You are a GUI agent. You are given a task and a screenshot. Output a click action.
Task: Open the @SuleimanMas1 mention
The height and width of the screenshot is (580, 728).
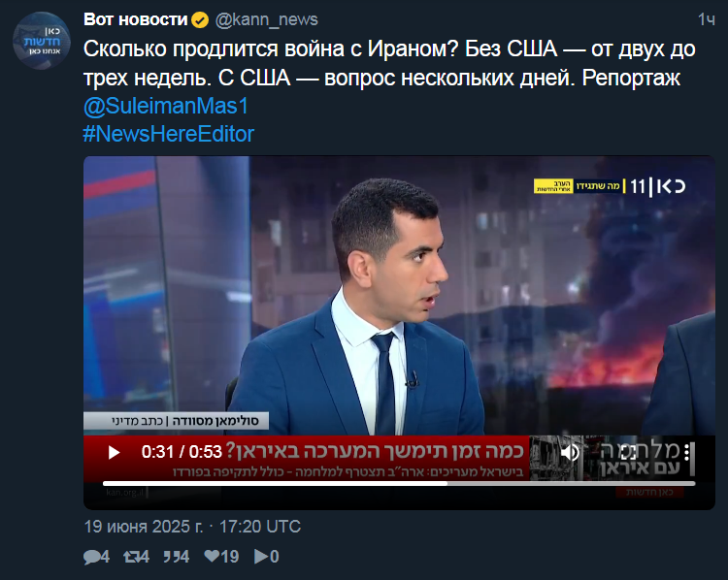[x=166, y=106]
